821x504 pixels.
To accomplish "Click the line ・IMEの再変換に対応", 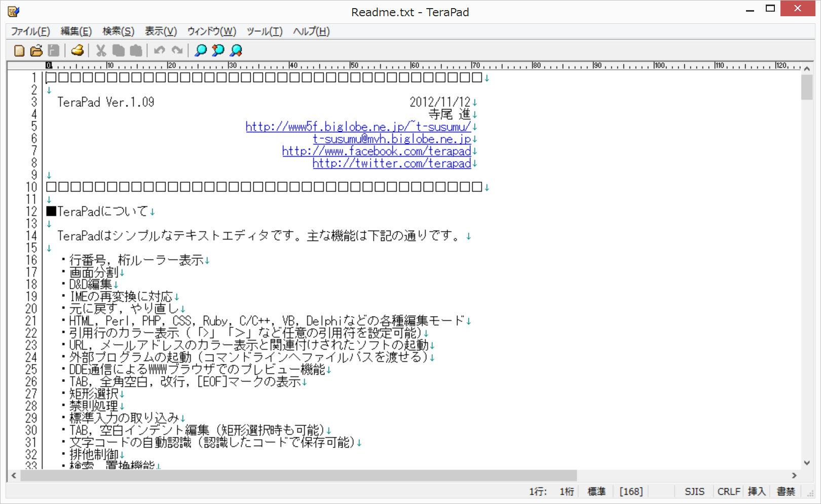I will 117,297.
